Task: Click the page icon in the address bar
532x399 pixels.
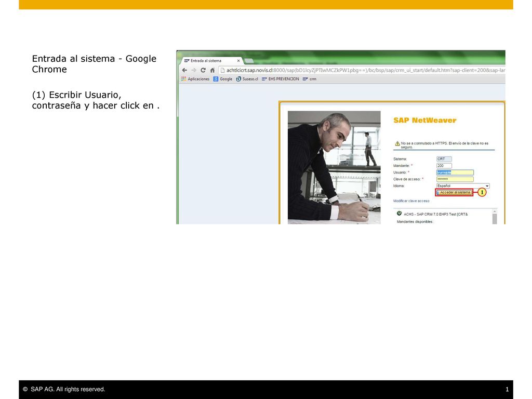Action: 222,70
